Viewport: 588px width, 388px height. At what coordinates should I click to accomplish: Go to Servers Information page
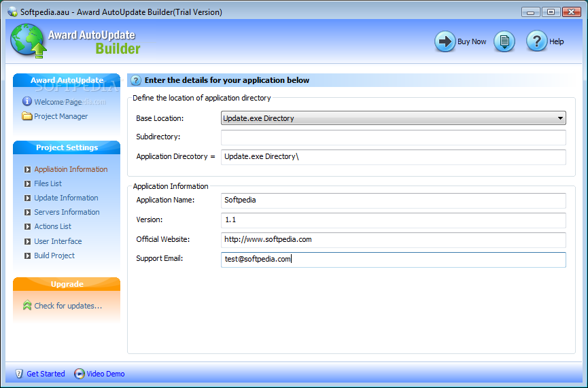[67, 212]
